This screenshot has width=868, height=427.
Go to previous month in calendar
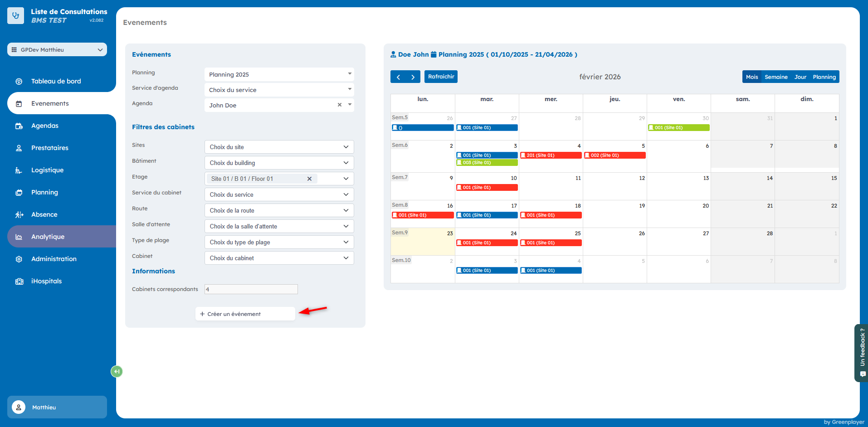click(398, 77)
